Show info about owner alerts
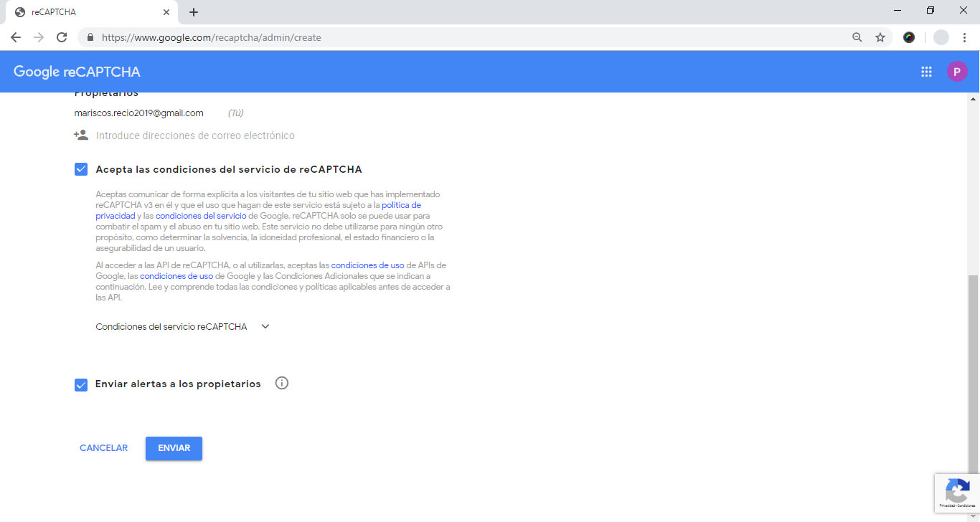The width and height of the screenshot is (980, 522). [282, 384]
